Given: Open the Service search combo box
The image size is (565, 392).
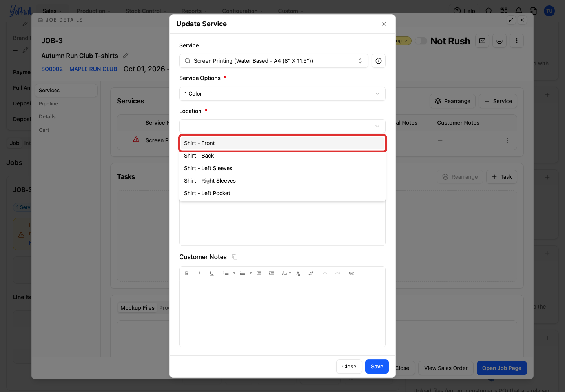Looking at the screenshot, I should pyautogui.click(x=274, y=61).
